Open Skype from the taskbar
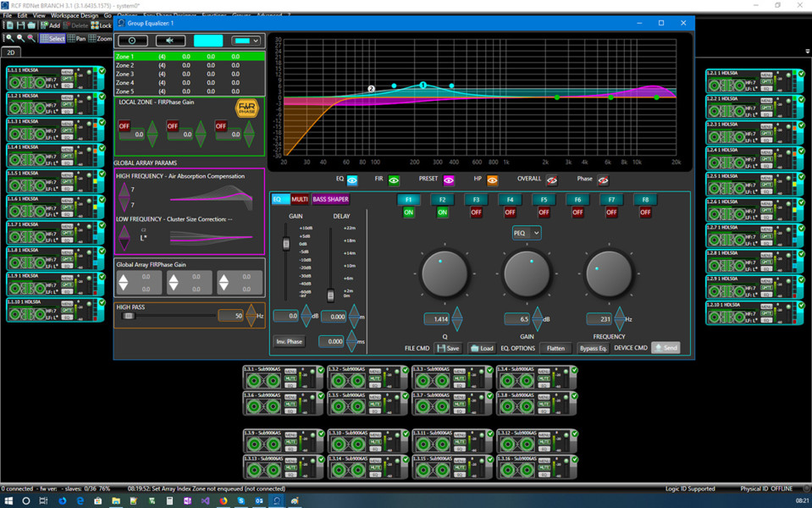 pos(240,500)
